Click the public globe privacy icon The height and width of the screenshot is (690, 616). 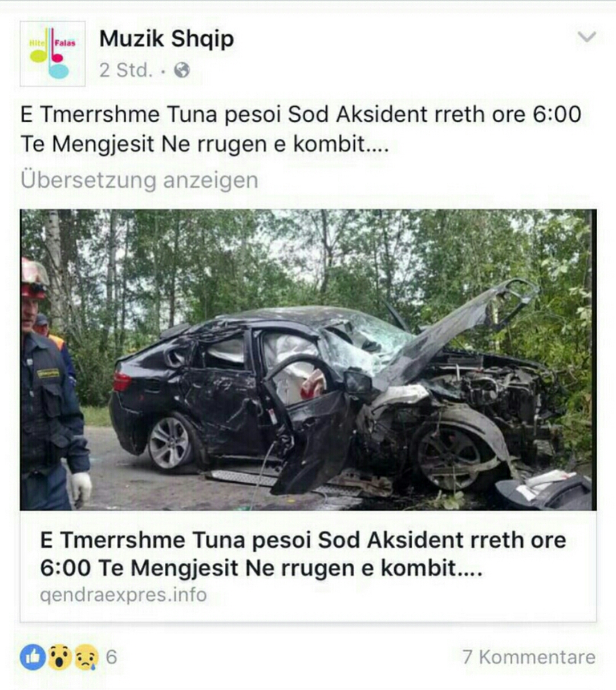181,70
